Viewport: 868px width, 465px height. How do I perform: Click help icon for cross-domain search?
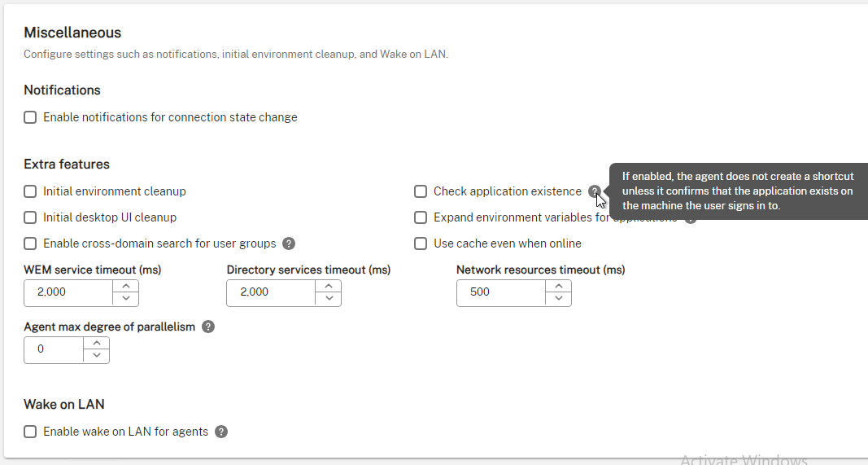click(289, 243)
